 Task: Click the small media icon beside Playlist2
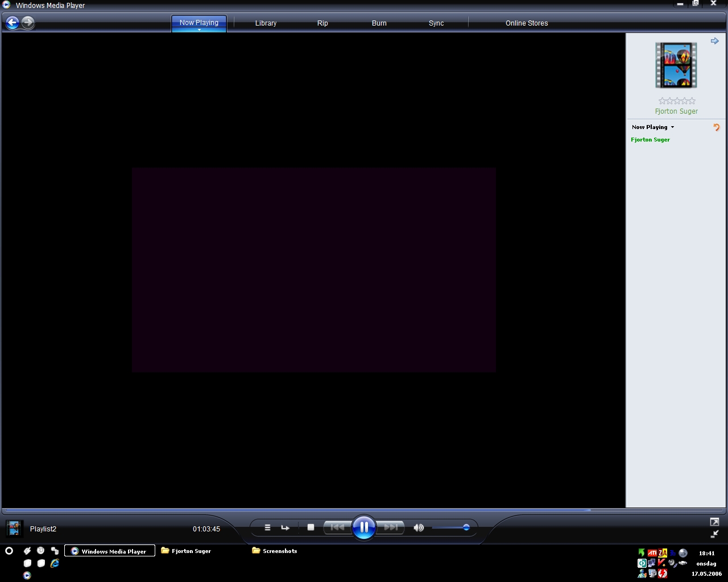14,528
